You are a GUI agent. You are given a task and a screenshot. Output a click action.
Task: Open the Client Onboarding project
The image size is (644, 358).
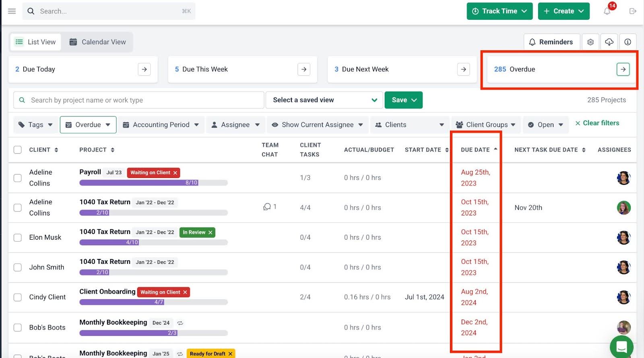coord(107,292)
